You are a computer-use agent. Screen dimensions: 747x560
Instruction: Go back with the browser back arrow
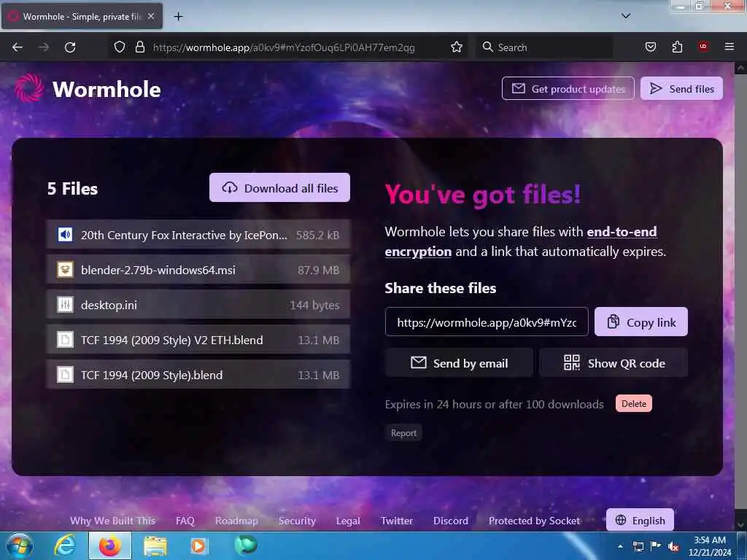click(18, 47)
